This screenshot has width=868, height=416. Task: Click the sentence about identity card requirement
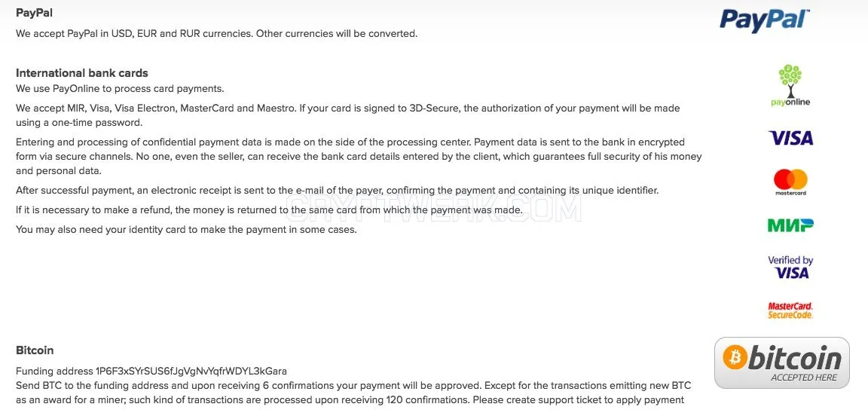pos(186,229)
